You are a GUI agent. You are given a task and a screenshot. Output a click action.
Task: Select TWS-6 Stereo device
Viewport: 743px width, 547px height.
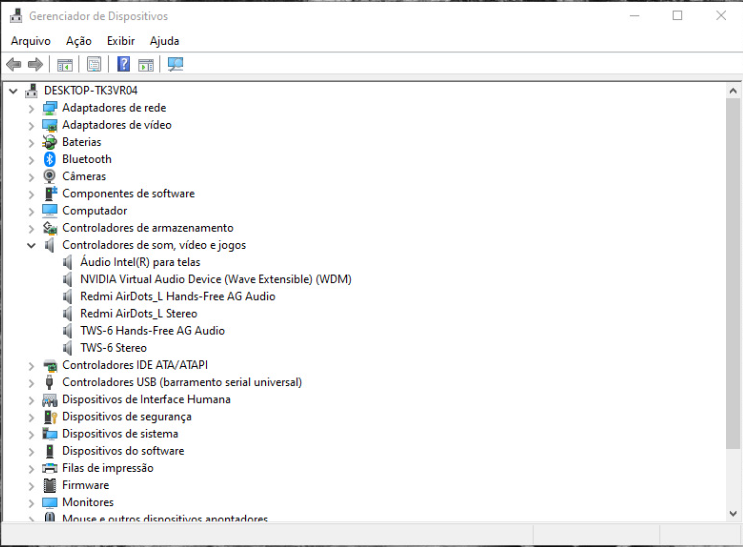point(113,347)
